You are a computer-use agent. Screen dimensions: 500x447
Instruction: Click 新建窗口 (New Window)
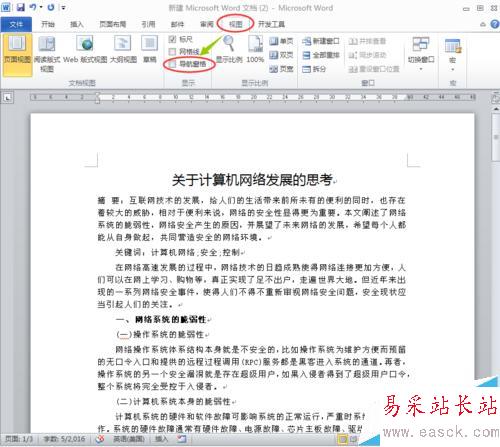click(x=320, y=41)
